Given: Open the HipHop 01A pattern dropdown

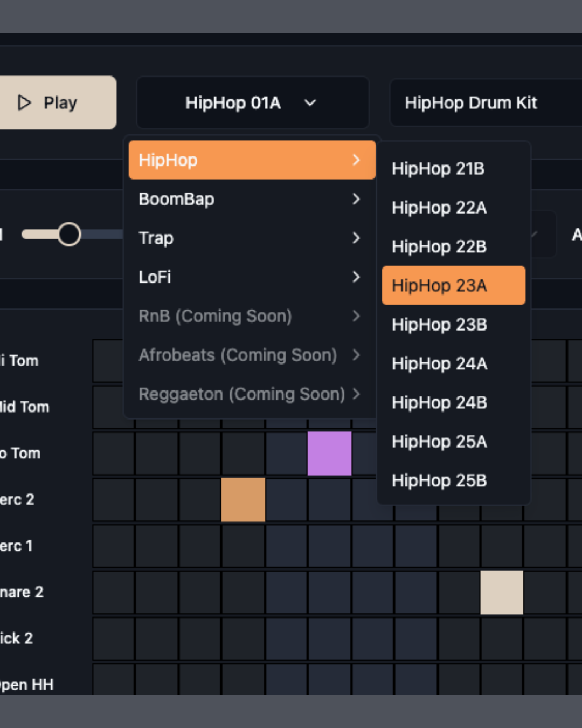Looking at the screenshot, I should point(252,102).
